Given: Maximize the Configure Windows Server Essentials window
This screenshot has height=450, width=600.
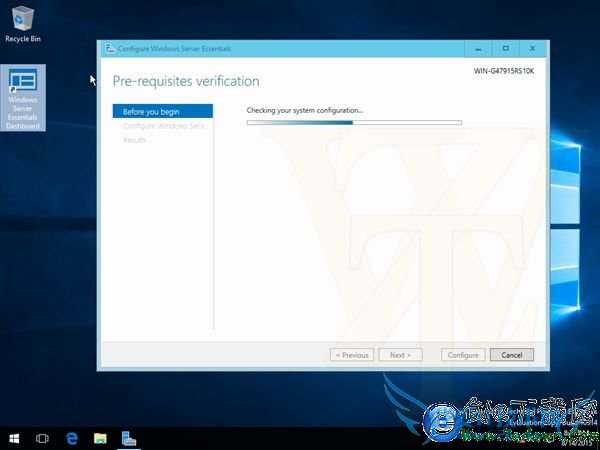Looking at the screenshot, I should click(505, 49).
